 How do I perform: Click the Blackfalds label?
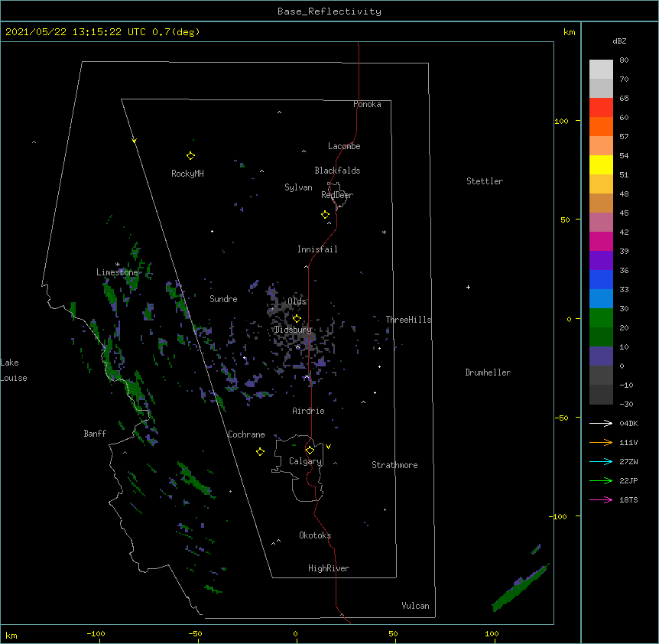pos(337,171)
